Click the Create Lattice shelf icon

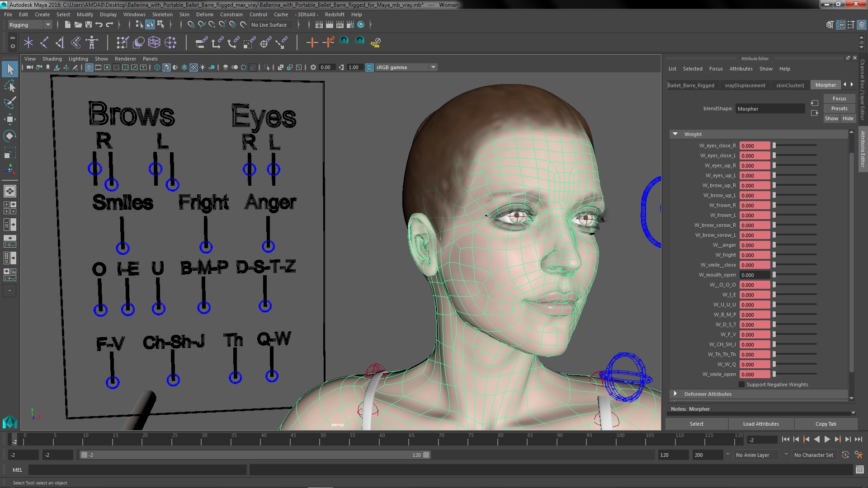[x=154, y=42]
